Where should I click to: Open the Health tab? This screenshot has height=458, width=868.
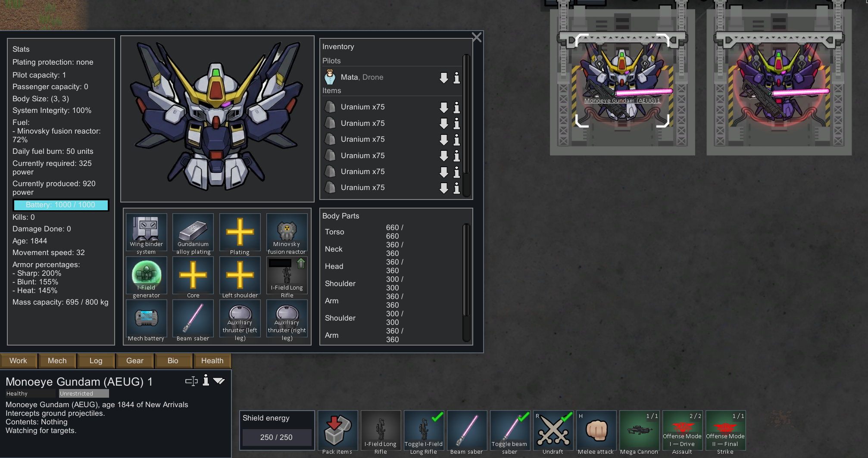pyautogui.click(x=212, y=361)
